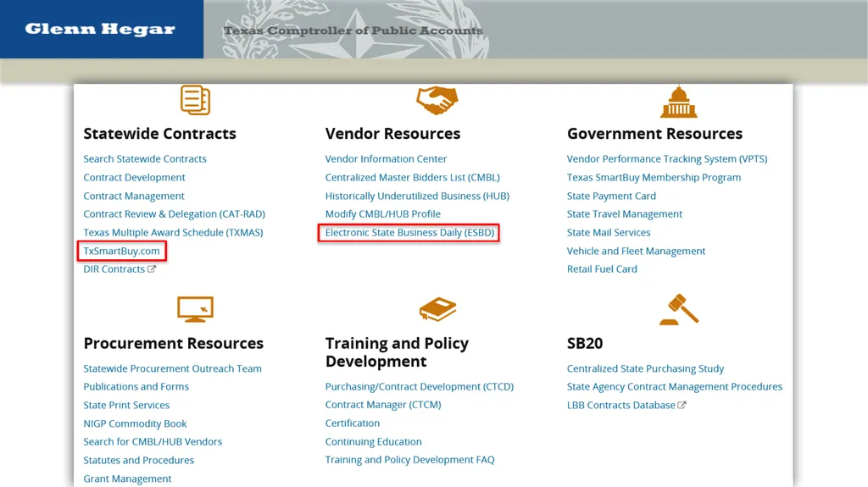Go to Contract Development page
Image resolution: width=868 pixels, height=487 pixels.
tap(135, 178)
